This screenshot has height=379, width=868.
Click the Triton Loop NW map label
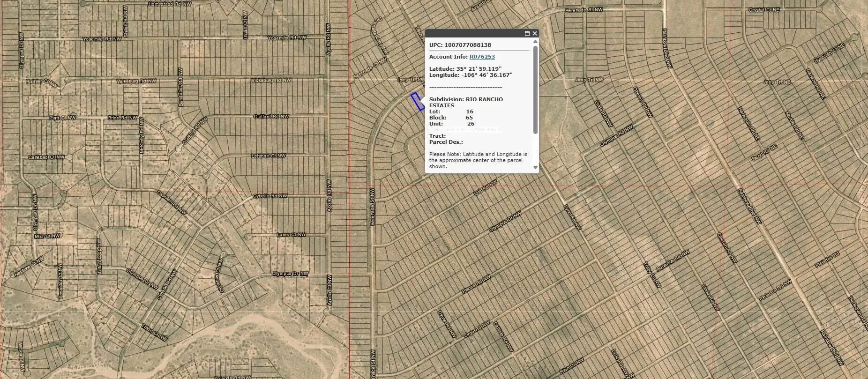(99, 256)
